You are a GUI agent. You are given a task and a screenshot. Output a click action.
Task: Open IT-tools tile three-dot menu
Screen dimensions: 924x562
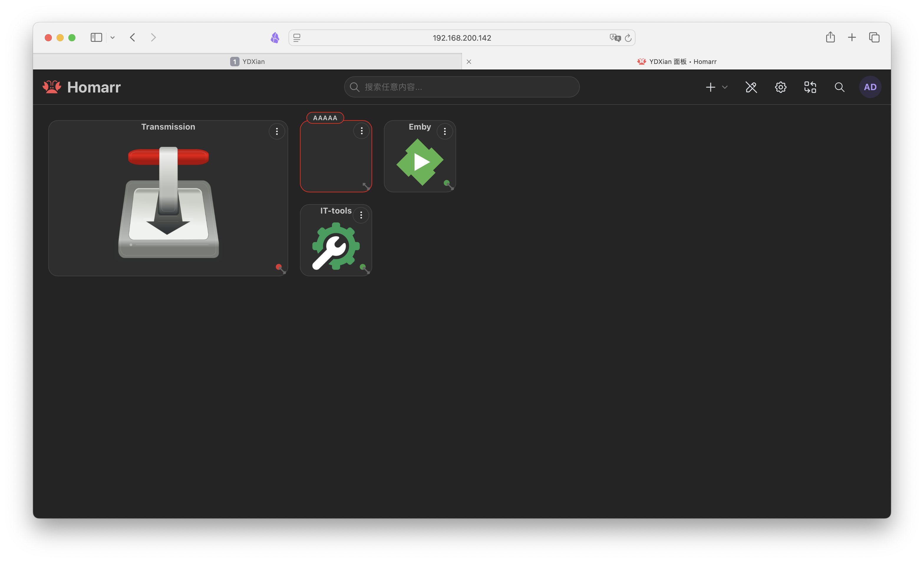click(361, 215)
